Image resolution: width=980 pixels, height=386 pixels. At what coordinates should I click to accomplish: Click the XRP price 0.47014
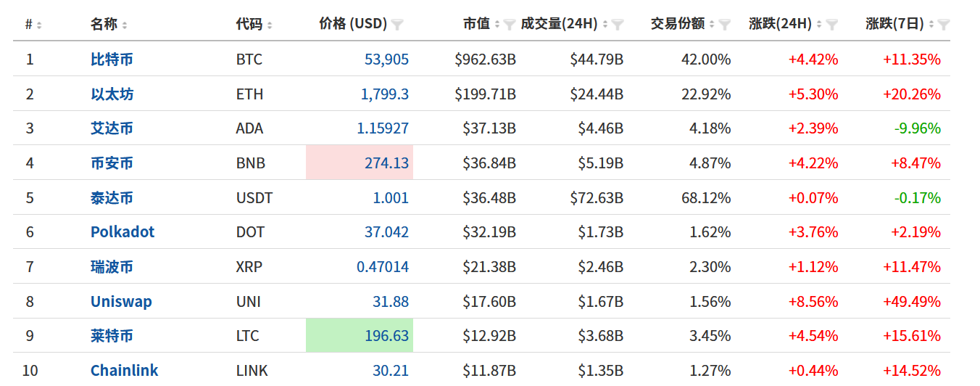[x=383, y=267]
